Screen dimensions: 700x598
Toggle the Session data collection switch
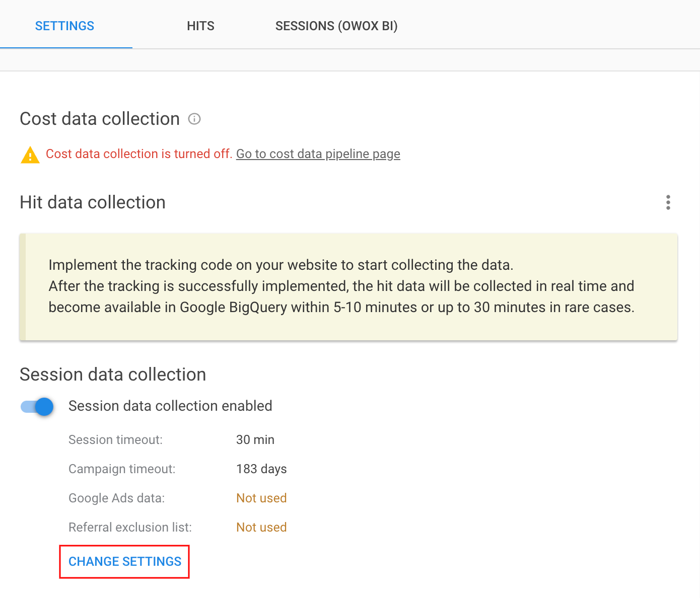pyautogui.click(x=37, y=406)
